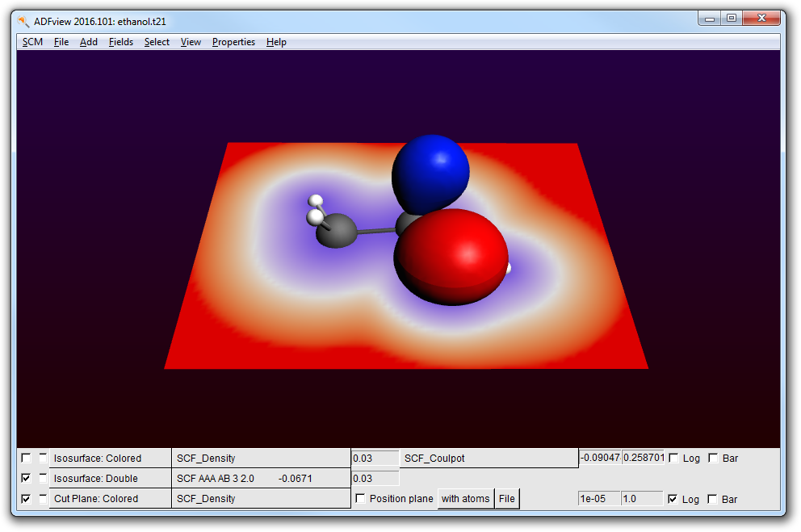
Task: Minimize the ADFview window
Action: pos(710,19)
